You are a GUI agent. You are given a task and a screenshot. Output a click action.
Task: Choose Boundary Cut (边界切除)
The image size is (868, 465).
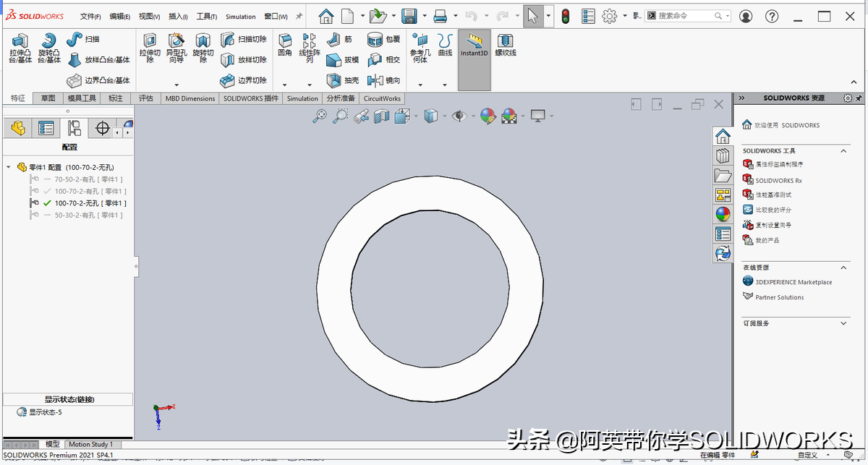[x=244, y=80]
